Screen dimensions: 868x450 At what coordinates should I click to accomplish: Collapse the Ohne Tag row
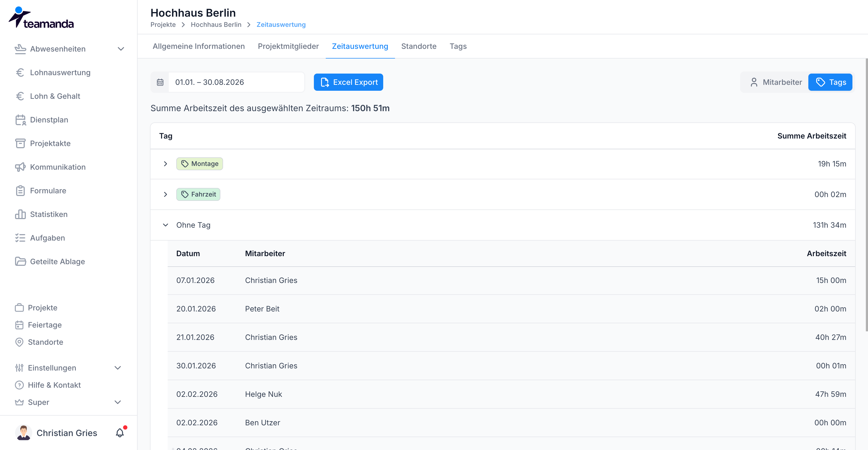pyautogui.click(x=166, y=225)
